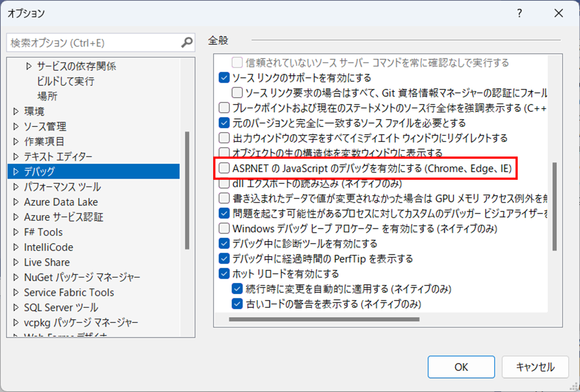This screenshot has width=580, height=392.
Task: Check 書き込まれたデータで値が変更されなかった場合 GPU option
Action: click(x=224, y=198)
